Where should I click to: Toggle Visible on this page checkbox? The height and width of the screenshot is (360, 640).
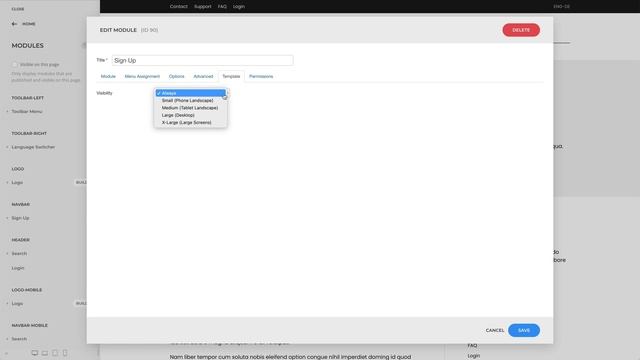[15, 64]
